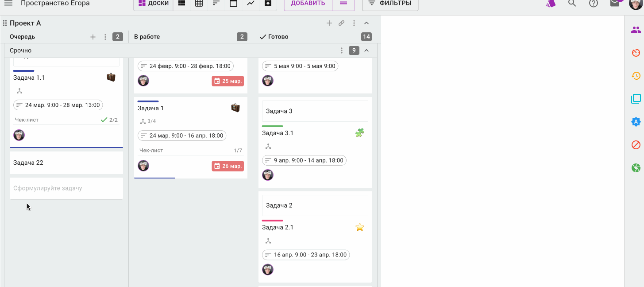Grab the drag handle next to Проект А

[x=5, y=23]
